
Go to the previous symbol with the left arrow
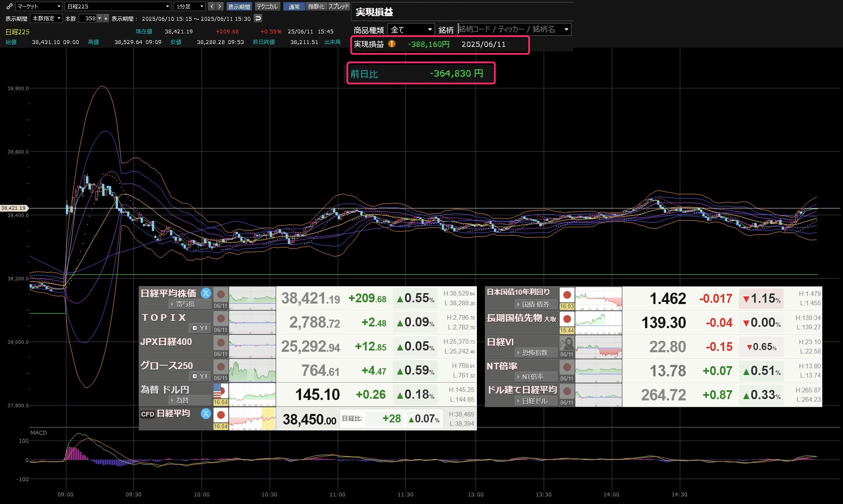coord(212,6)
